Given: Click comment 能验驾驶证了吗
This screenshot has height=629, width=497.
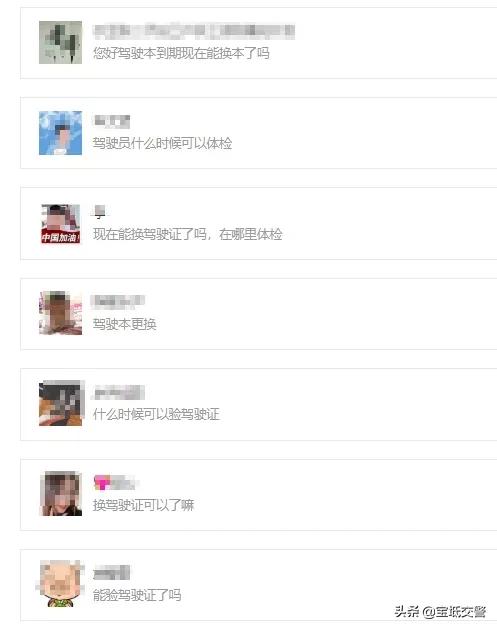Looking at the screenshot, I should tap(137, 595).
